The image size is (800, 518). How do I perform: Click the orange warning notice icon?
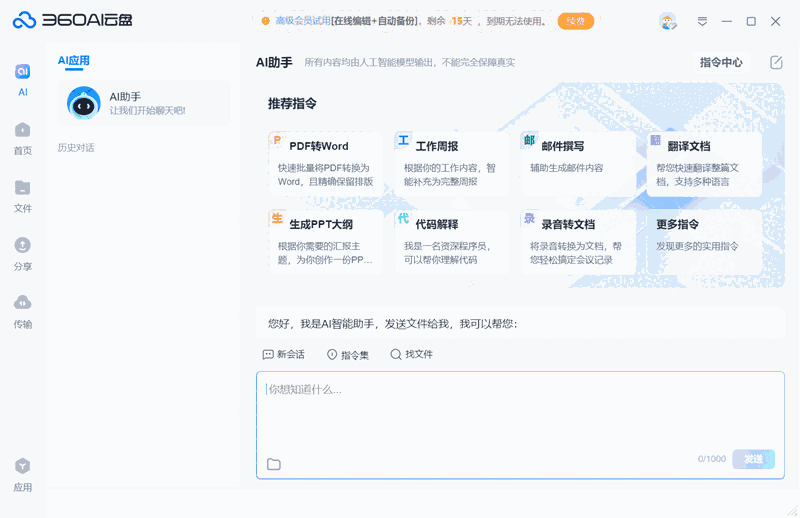[x=265, y=21]
